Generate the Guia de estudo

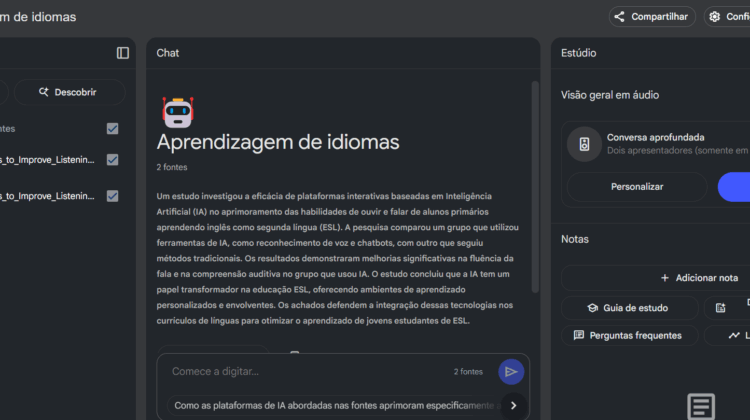[628, 308]
